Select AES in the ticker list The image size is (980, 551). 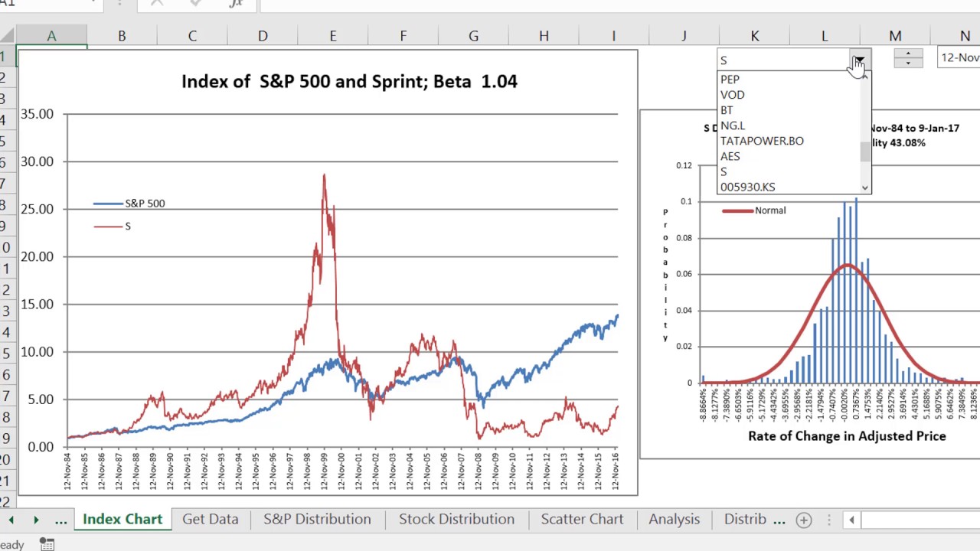pos(789,156)
